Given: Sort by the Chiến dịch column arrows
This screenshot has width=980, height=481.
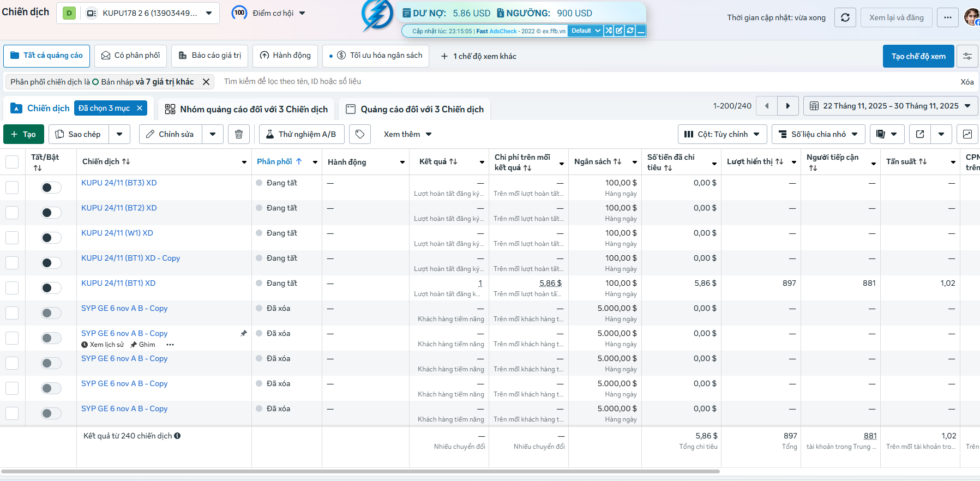Looking at the screenshot, I should pyautogui.click(x=126, y=161).
